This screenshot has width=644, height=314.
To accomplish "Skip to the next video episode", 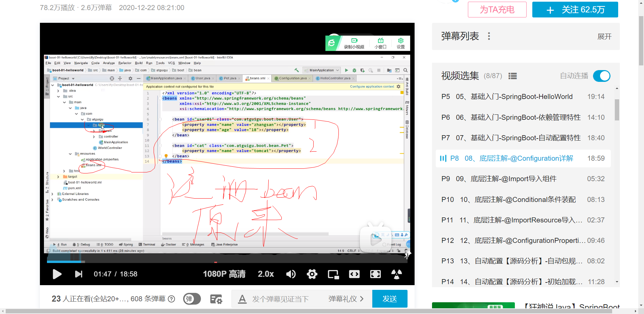I will point(78,274).
